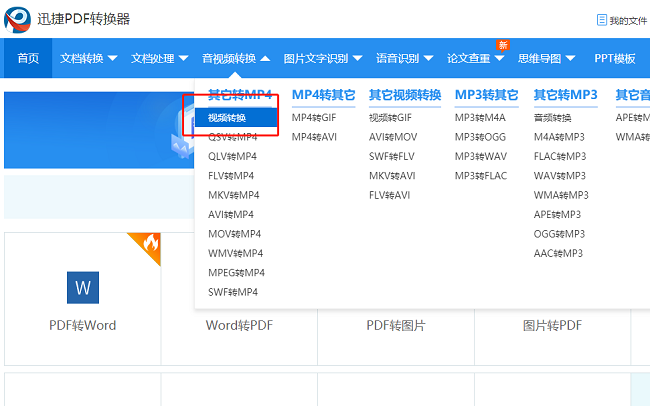Screen dimensions: 650x406
Task: Select AVI转MOV option
Action: [x=393, y=137]
